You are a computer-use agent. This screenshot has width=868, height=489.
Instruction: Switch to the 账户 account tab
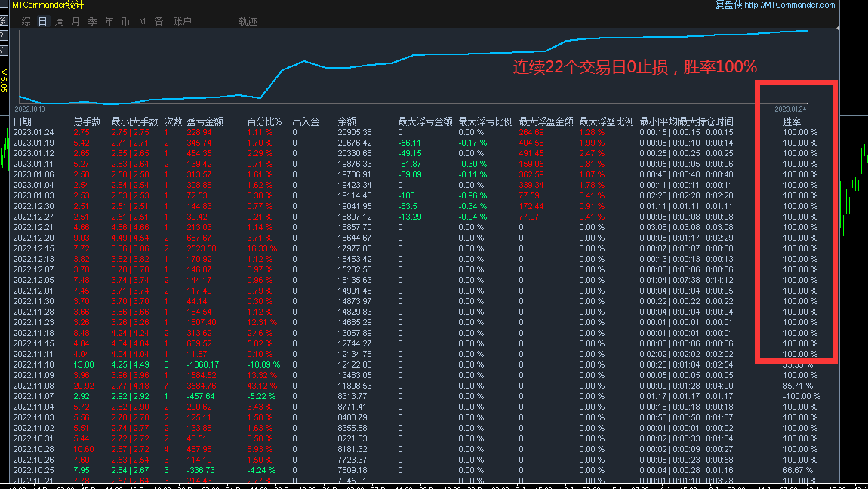(x=182, y=21)
